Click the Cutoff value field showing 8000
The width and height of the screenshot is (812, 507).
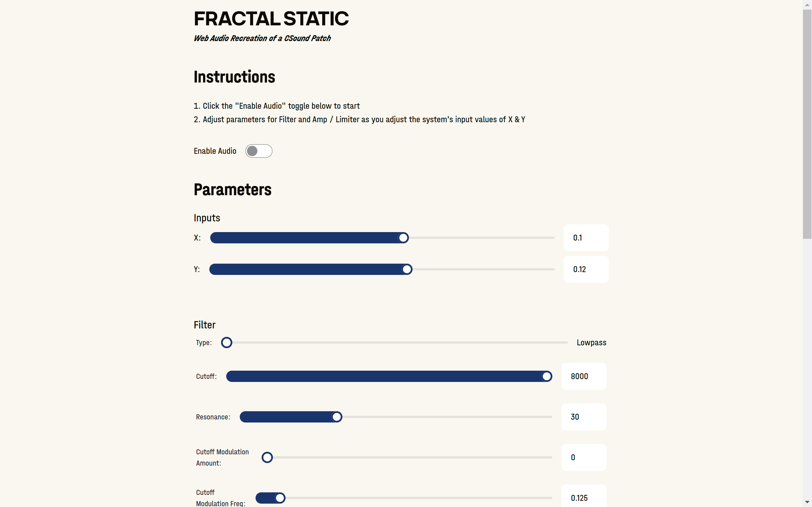coord(584,376)
